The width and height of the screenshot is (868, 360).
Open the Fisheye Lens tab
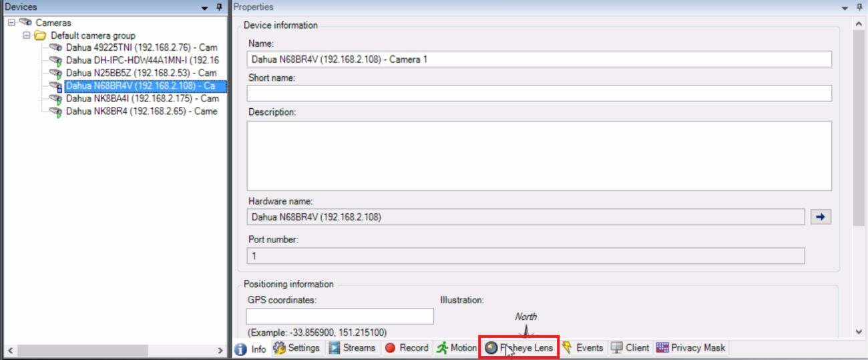pyautogui.click(x=519, y=348)
